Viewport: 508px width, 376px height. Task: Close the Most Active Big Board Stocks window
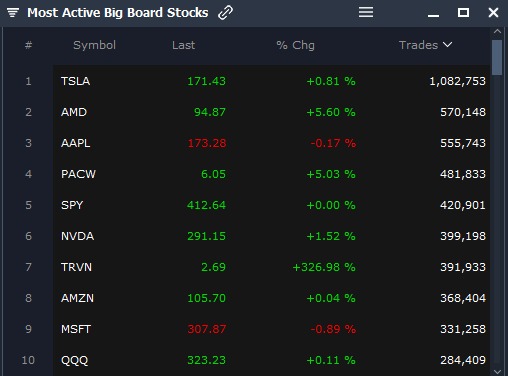(x=493, y=13)
